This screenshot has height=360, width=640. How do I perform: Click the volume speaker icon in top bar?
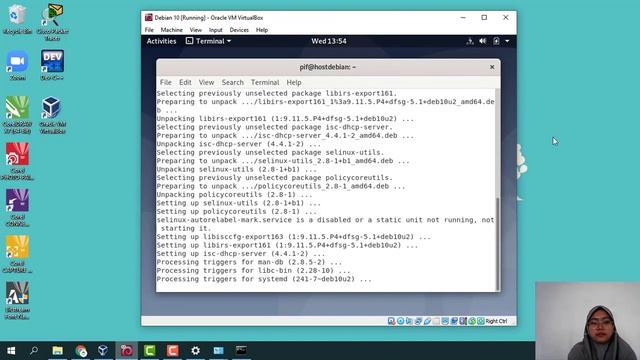click(483, 41)
